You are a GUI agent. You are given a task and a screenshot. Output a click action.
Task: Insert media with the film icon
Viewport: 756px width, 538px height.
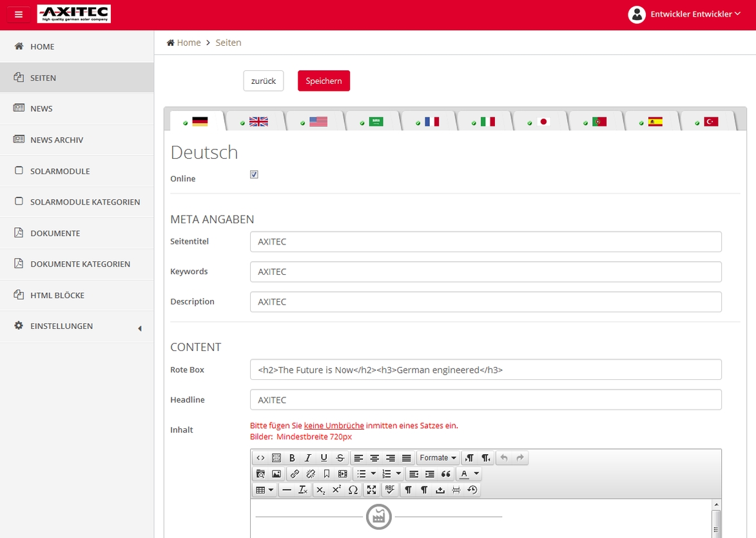(x=342, y=474)
